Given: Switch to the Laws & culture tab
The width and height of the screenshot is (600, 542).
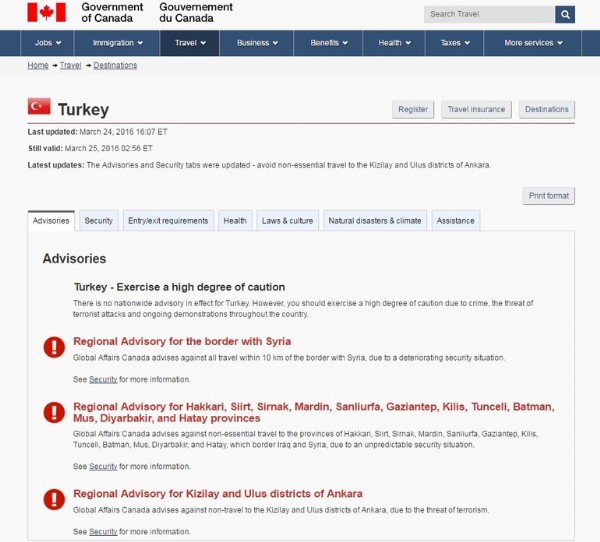Looking at the screenshot, I should point(287,221).
